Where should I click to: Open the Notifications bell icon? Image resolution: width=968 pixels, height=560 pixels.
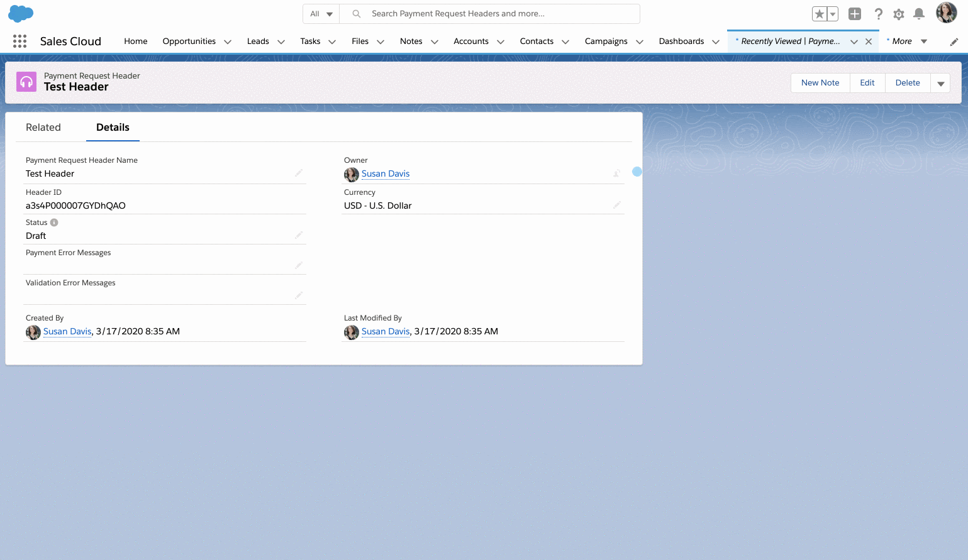tap(919, 14)
